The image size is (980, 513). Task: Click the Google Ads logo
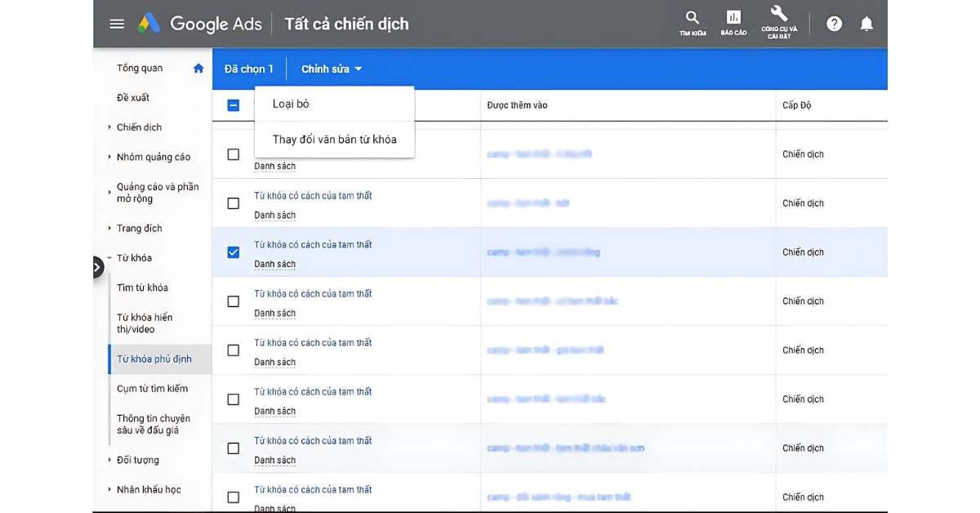pyautogui.click(x=200, y=24)
